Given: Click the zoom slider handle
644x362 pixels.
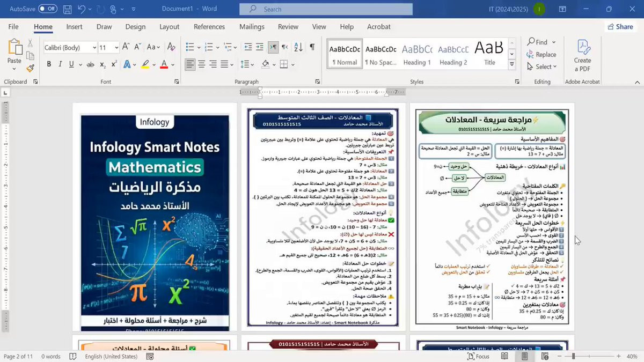Looking at the screenshot, I should click(573, 356).
